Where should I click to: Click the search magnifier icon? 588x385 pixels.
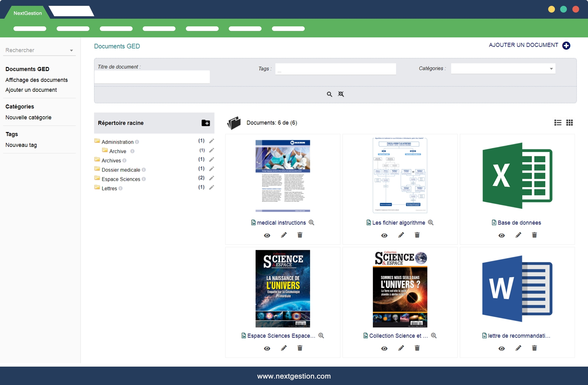tap(329, 94)
